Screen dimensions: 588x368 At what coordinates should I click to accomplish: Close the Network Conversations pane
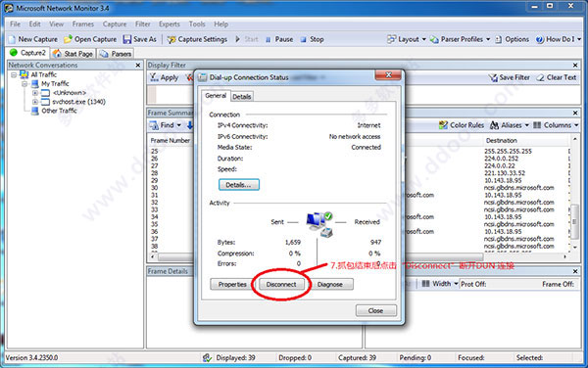(138, 66)
